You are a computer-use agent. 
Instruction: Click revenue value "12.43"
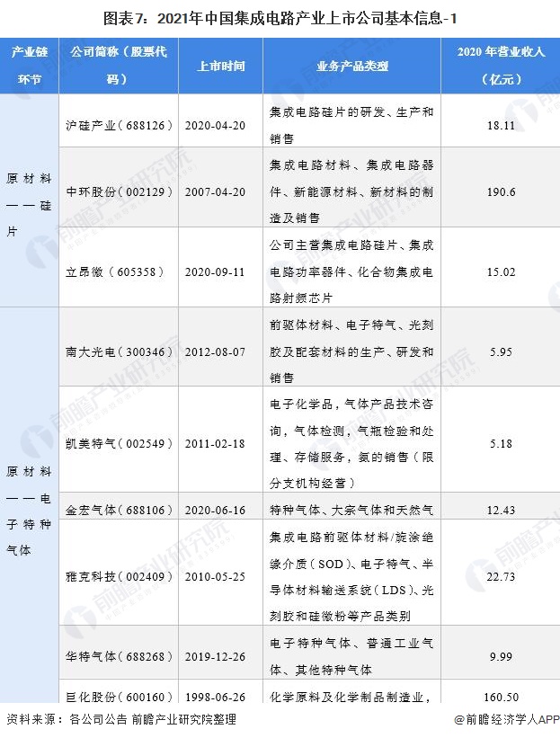click(501, 511)
